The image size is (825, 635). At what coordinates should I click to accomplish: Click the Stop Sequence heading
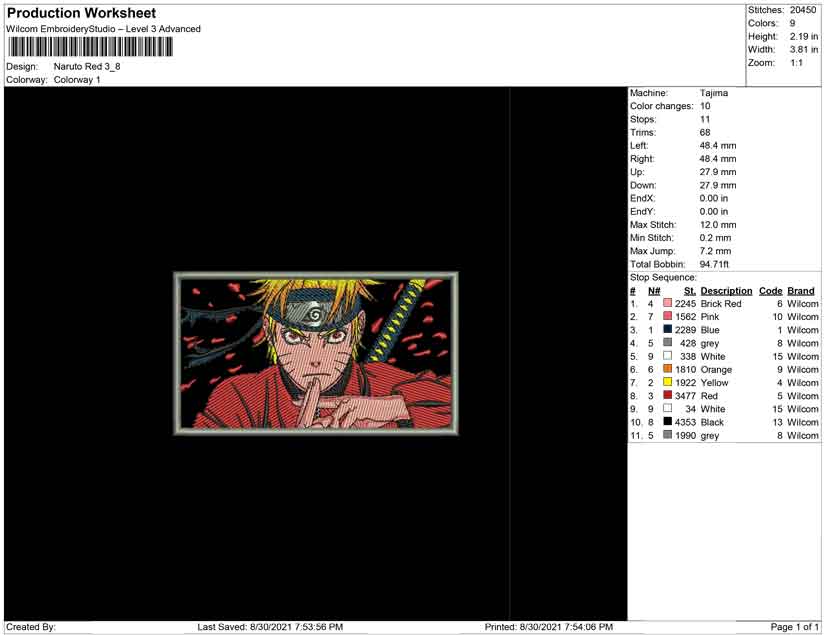pos(663,277)
